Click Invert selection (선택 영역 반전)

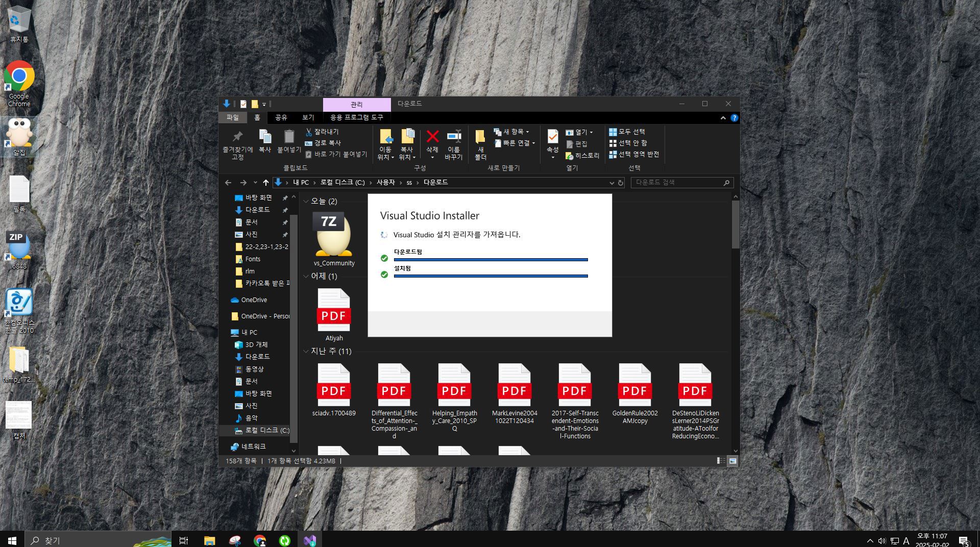634,154
